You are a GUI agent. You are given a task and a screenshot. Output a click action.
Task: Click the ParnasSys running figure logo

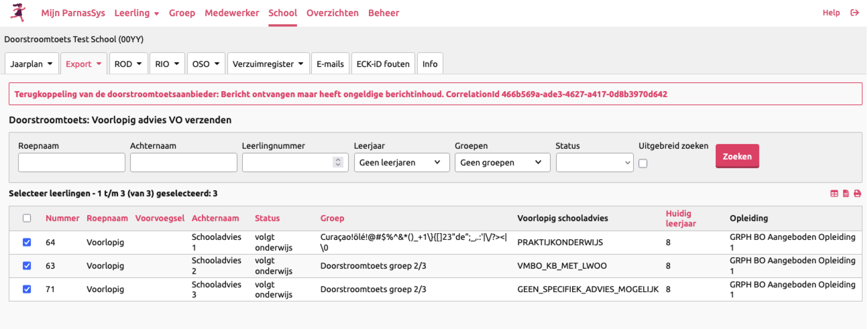[18, 13]
